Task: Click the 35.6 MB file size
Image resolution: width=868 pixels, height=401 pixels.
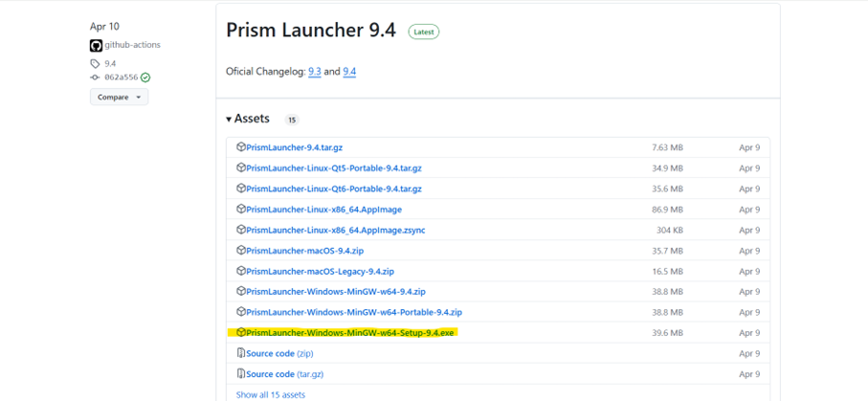Action: pyautogui.click(x=667, y=189)
